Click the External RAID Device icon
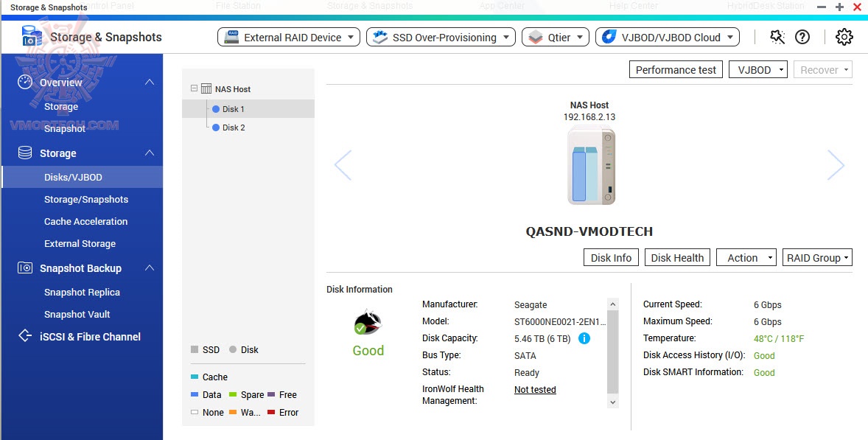 tap(232, 37)
